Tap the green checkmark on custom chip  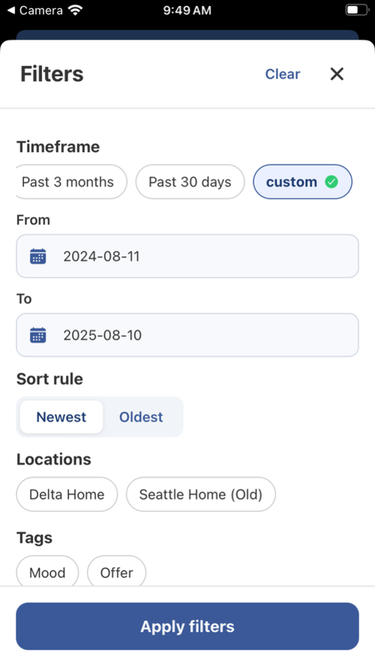click(x=331, y=182)
